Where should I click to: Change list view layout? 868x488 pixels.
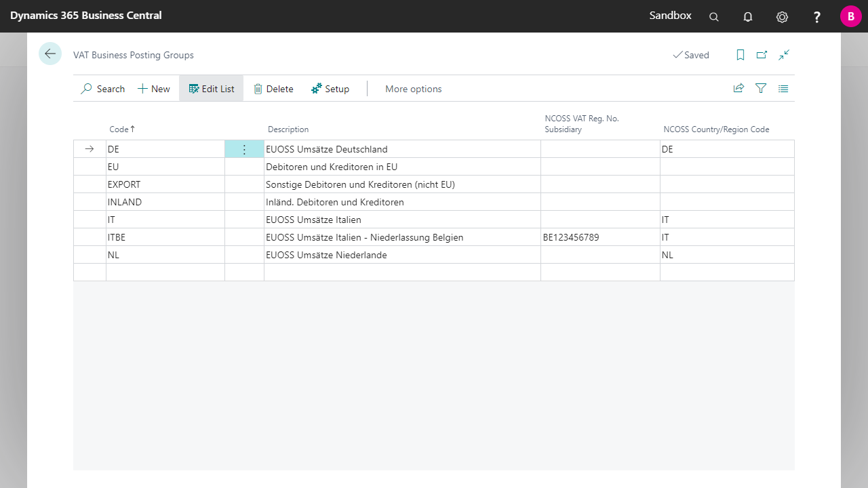783,88
